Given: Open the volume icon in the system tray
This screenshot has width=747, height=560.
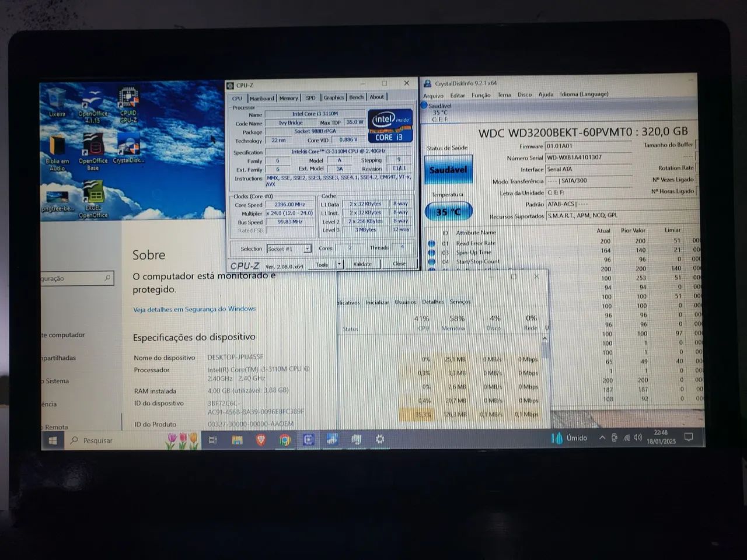Looking at the screenshot, I should coord(637,438).
